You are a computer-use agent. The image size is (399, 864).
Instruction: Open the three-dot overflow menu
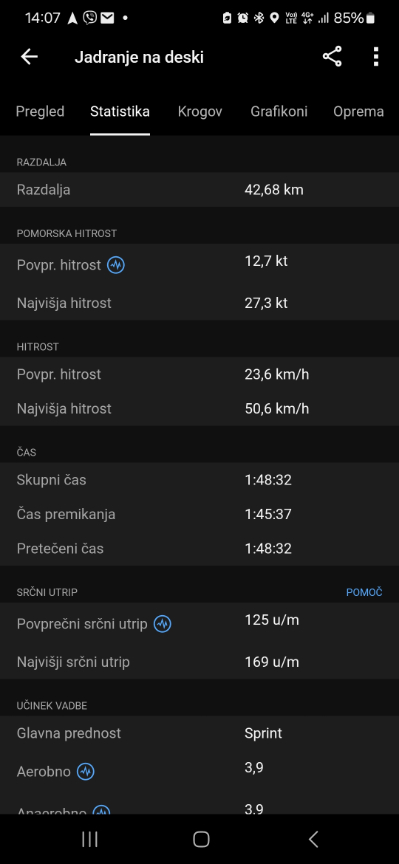coord(376,57)
